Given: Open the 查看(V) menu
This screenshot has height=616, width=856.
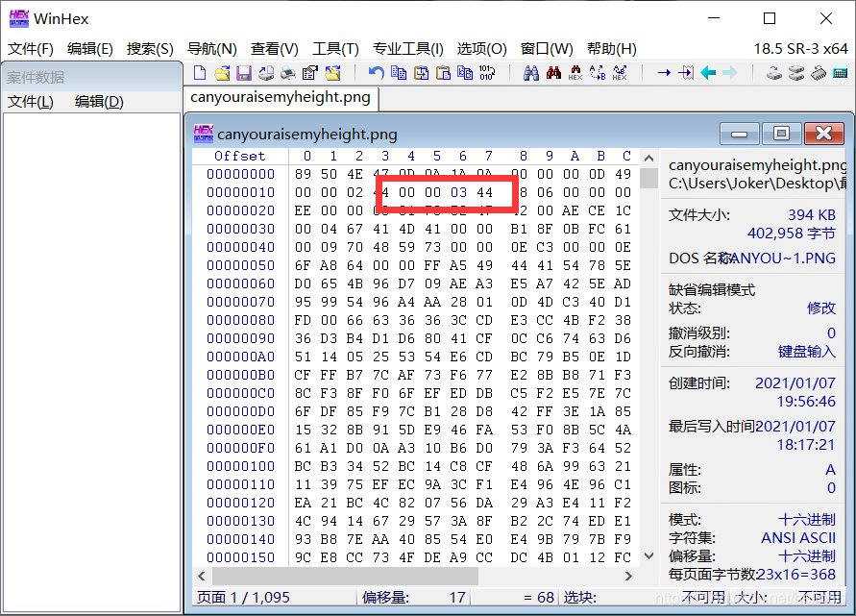Looking at the screenshot, I should tap(275, 49).
